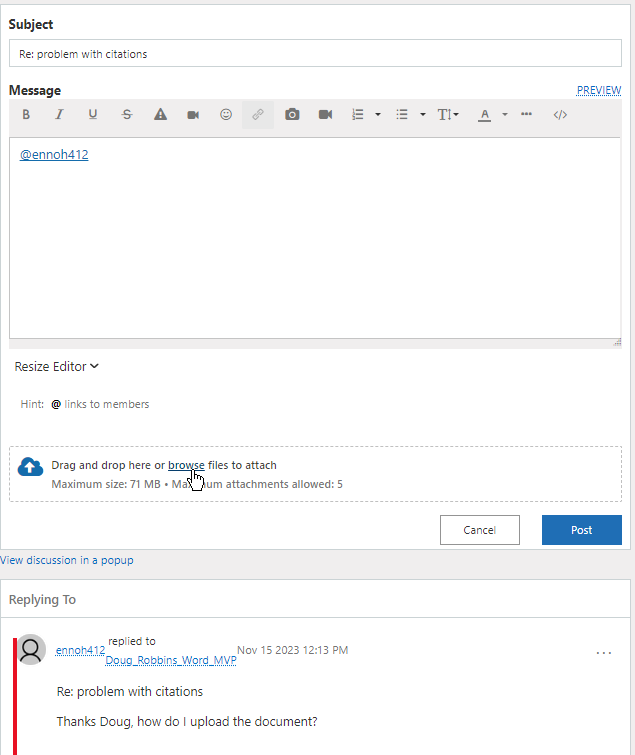Screen dimensions: 635x755
Task: Toggle bold formatting in the message toolbar
Action: click(x=26, y=115)
